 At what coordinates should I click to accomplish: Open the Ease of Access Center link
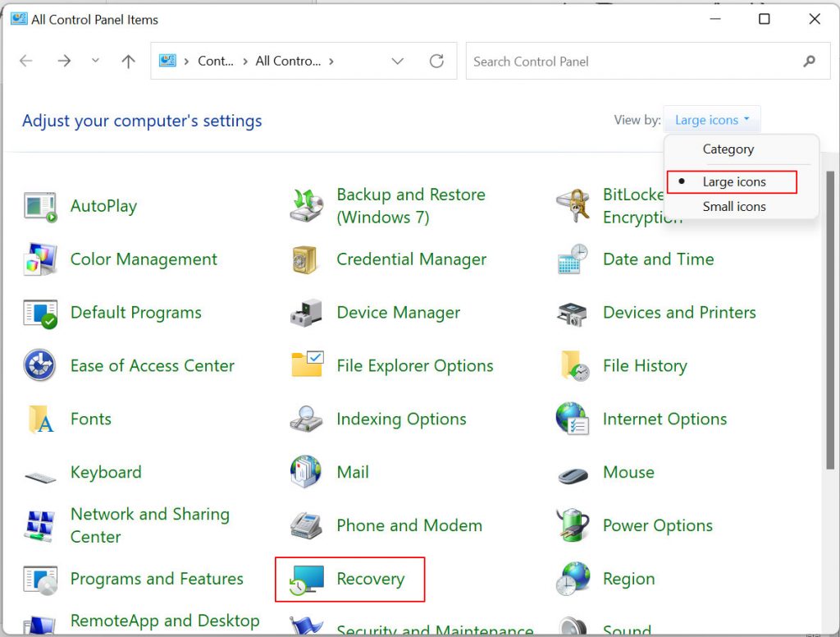coord(153,365)
